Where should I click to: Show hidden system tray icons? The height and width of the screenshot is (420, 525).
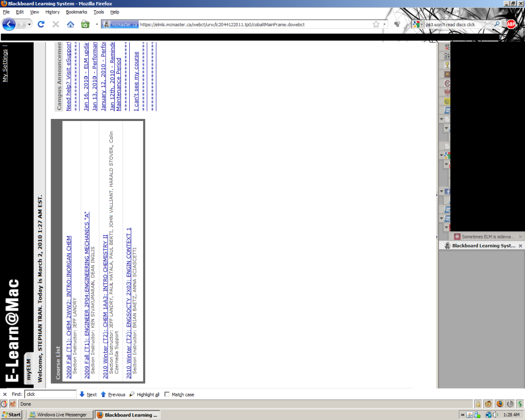(x=462, y=415)
